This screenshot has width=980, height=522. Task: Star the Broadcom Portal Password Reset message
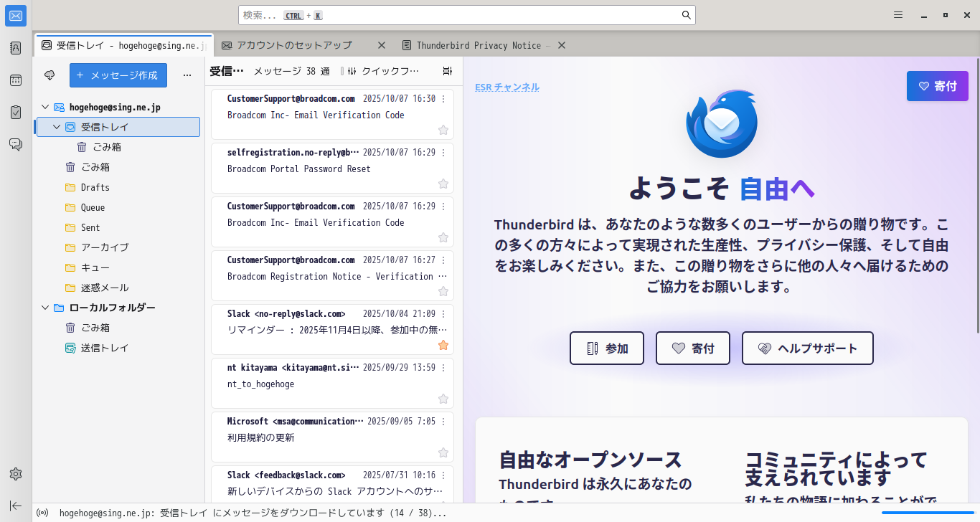443,184
